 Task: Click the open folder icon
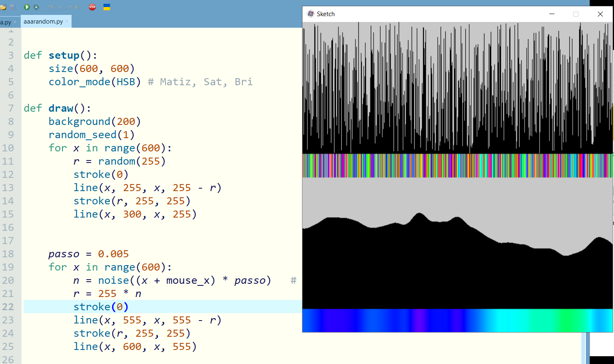(x=3, y=7)
